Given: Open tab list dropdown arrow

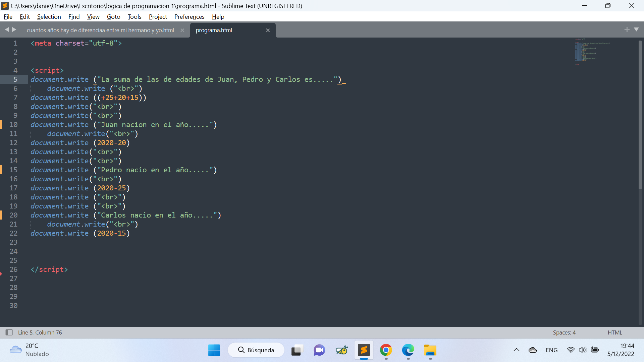Looking at the screenshot, I should point(636,30).
